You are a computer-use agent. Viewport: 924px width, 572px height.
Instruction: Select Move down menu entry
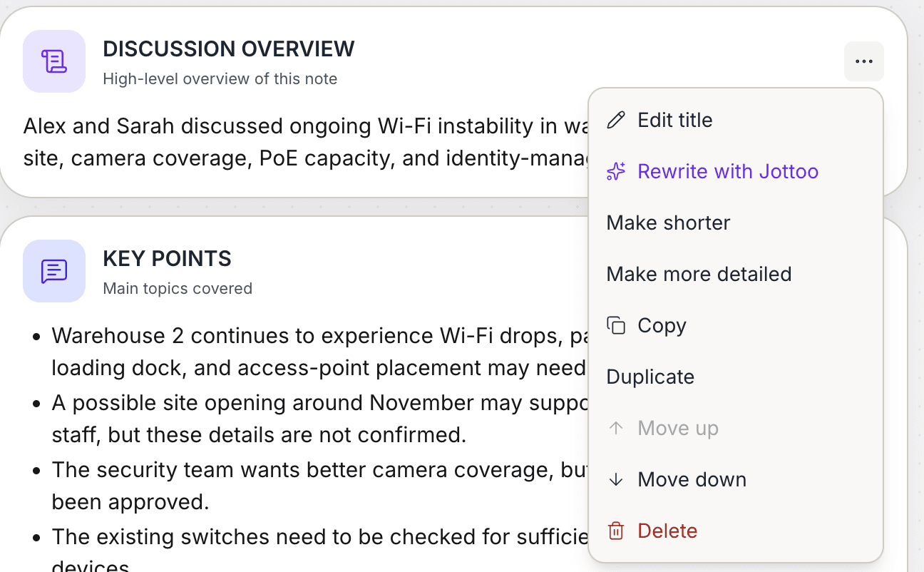coord(736,479)
